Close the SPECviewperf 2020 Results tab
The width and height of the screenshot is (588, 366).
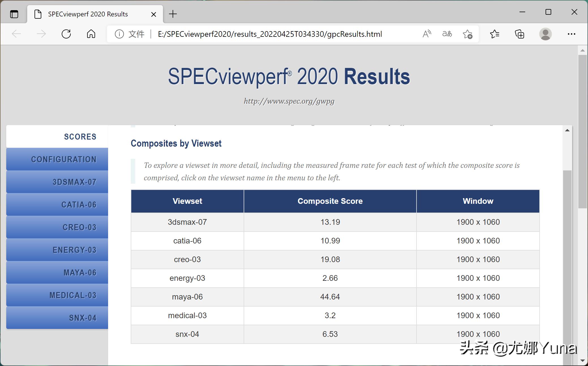click(154, 14)
